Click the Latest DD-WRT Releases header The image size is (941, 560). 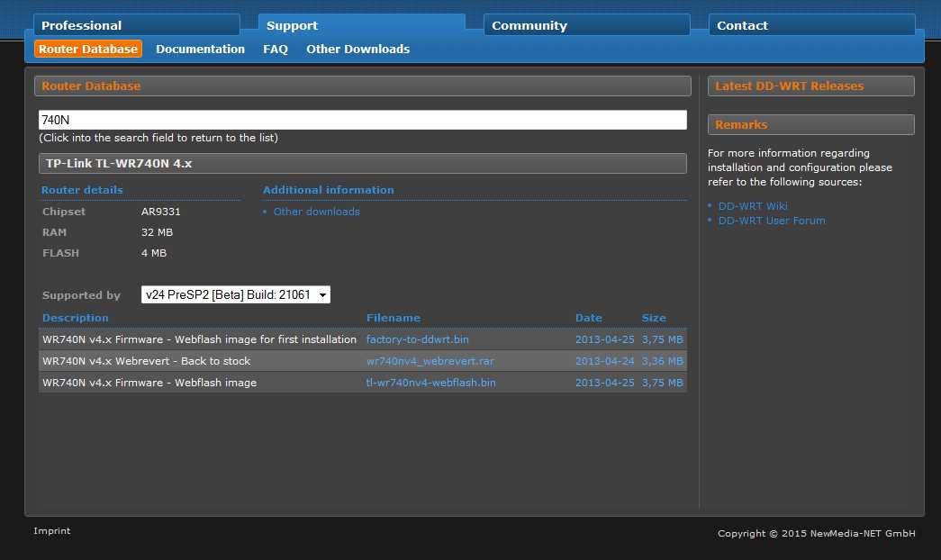pos(811,86)
